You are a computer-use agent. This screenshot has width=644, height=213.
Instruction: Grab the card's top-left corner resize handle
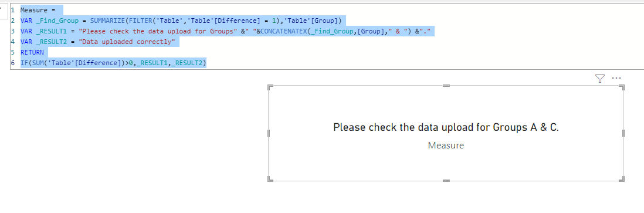[x=270, y=87]
